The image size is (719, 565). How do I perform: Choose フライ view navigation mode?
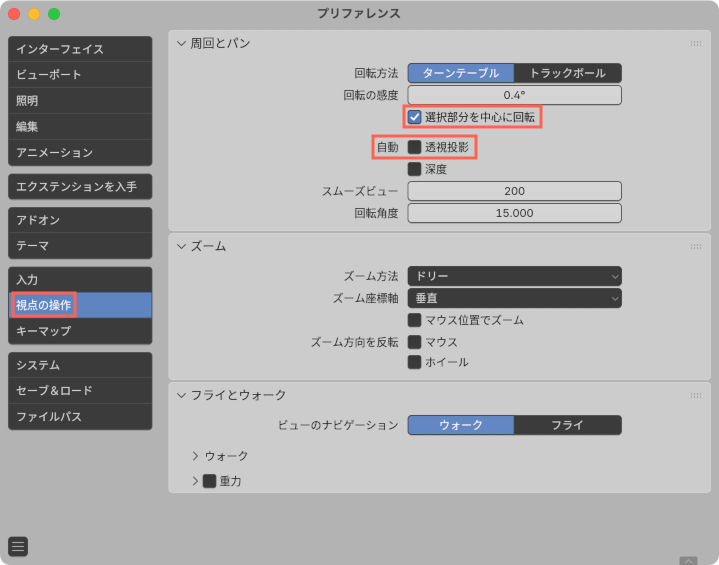pyautogui.click(x=567, y=425)
